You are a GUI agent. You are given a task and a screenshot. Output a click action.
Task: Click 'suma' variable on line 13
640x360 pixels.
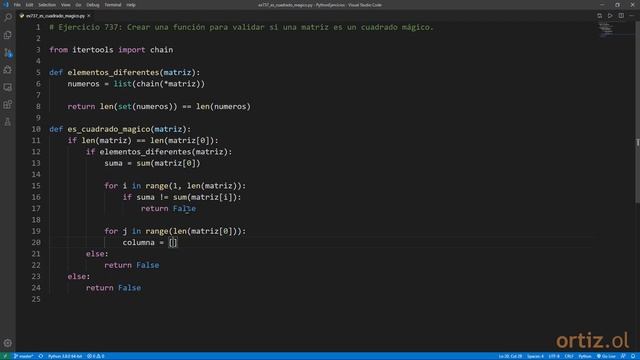[113, 163]
